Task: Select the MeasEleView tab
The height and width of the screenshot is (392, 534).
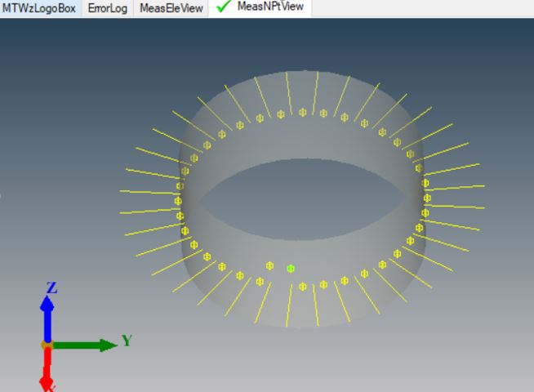Action: click(x=171, y=8)
